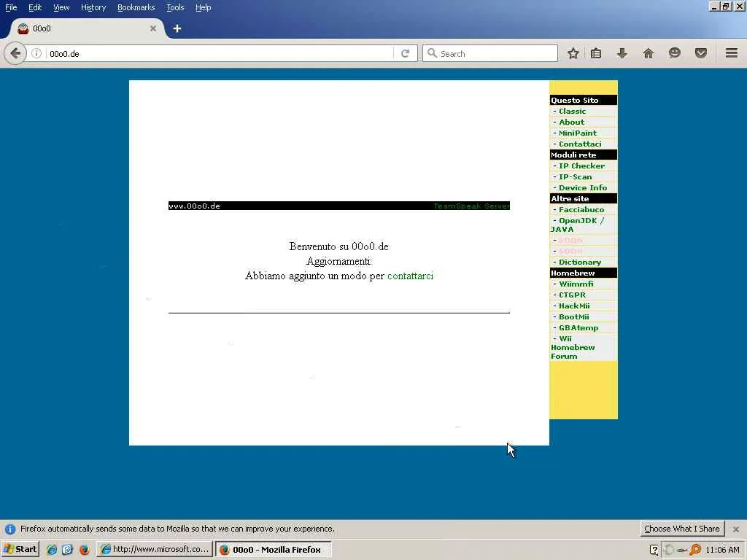This screenshot has height=560, width=747.
Task: Select the 00o0 - Mozilla Firefox taskbar button
Action: tap(274, 549)
